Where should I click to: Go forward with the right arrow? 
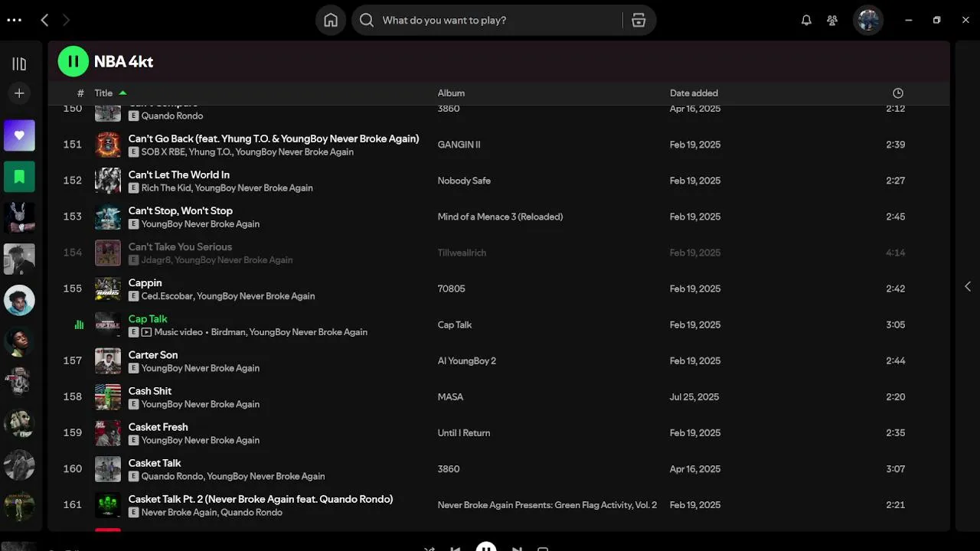coord(66,21)
